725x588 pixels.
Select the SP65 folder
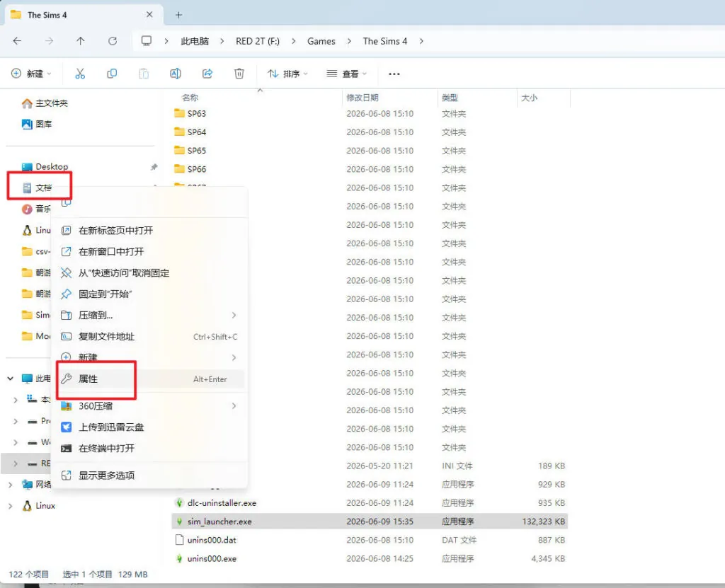pos(190,150)
